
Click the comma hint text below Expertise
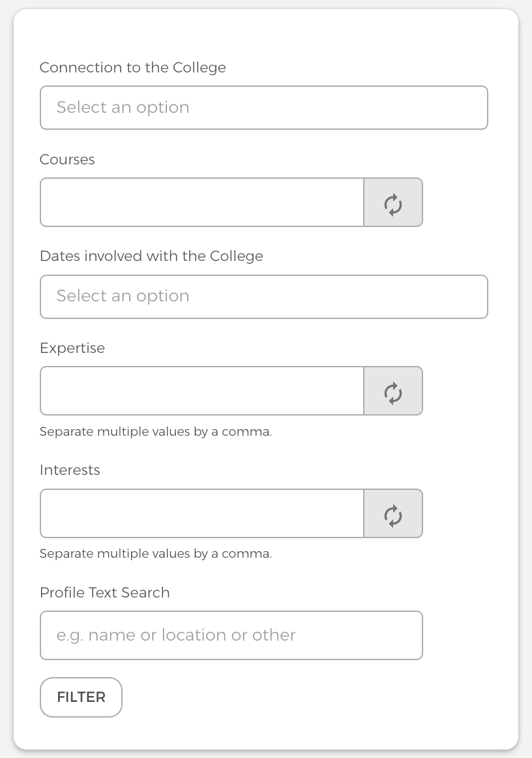click(x=156, y=432)
